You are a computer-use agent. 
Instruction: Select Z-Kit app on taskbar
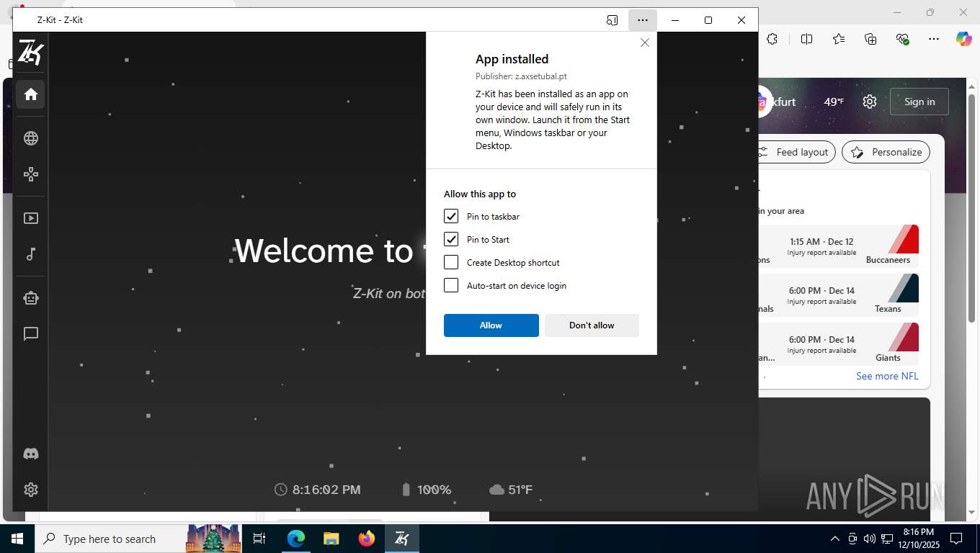tap(402, 539)
